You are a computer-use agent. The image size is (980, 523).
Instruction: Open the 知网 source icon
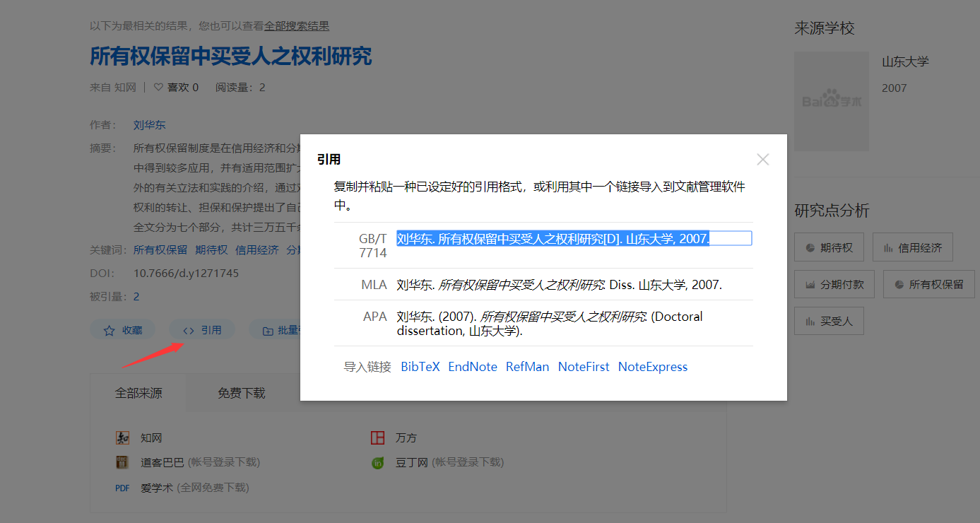click(x=123, y=438)
